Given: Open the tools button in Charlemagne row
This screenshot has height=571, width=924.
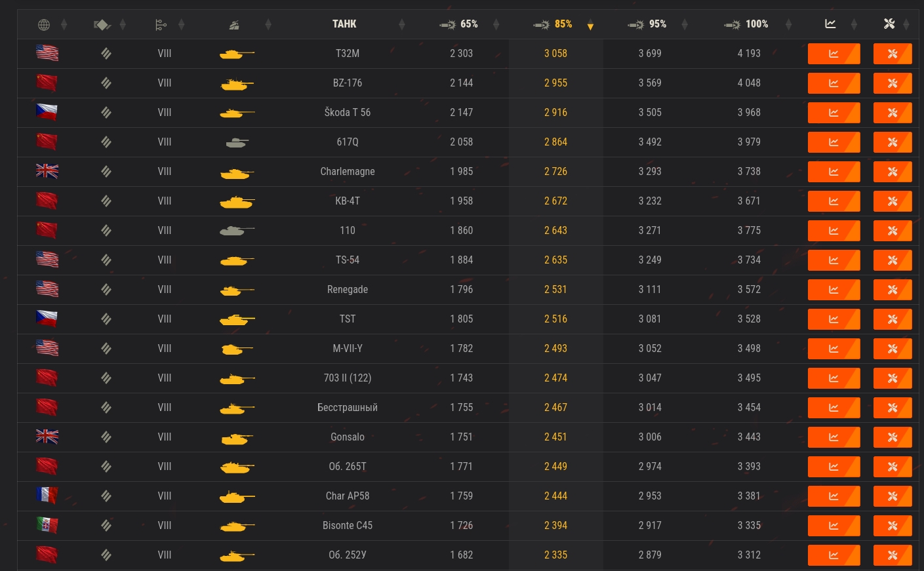Looking at the screenshot, I should point(892,172).
